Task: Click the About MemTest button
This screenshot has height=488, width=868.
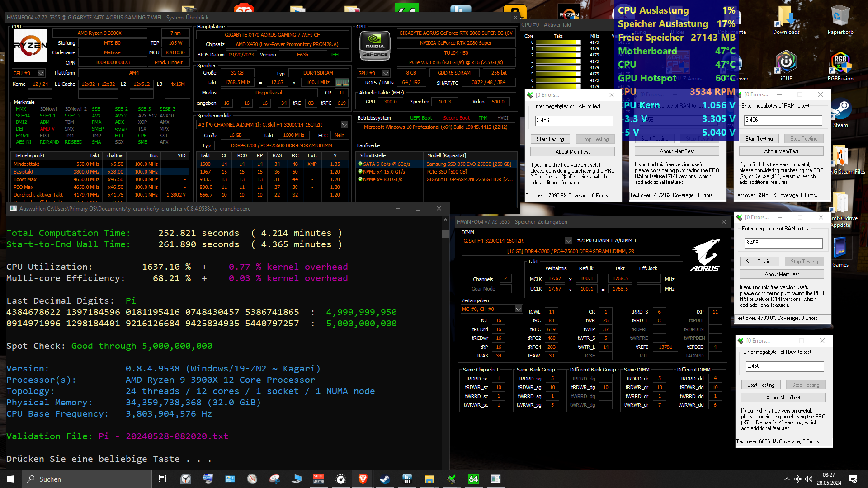Action: (572, 151)
